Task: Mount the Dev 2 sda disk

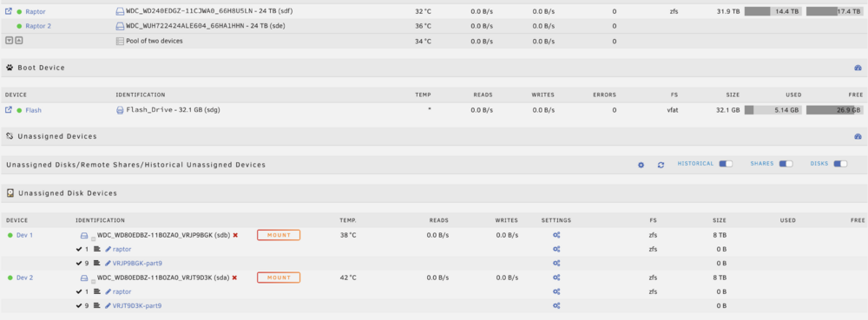Action: pyautogui.click(x=279, y=277)
